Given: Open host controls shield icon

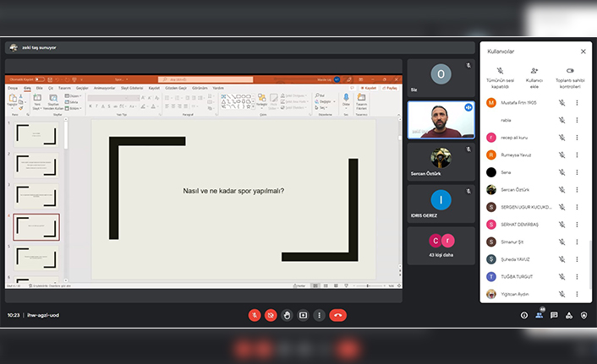Looking at the screenshot, I should pyautogui.click(x=583, y=315).
